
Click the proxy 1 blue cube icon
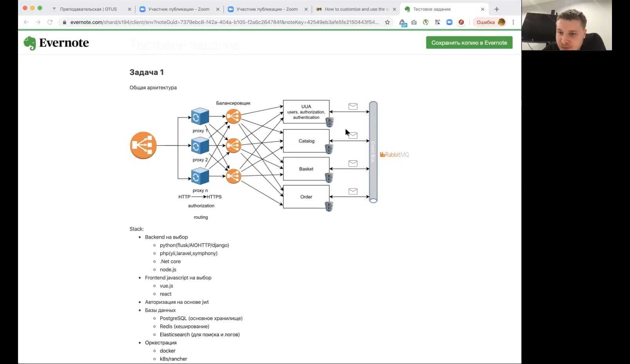200,117
